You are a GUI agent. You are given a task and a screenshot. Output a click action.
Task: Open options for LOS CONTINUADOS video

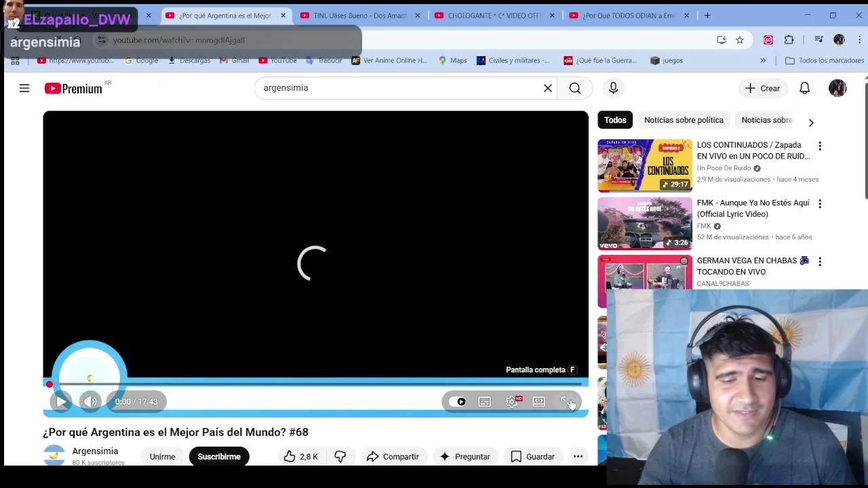820,146
